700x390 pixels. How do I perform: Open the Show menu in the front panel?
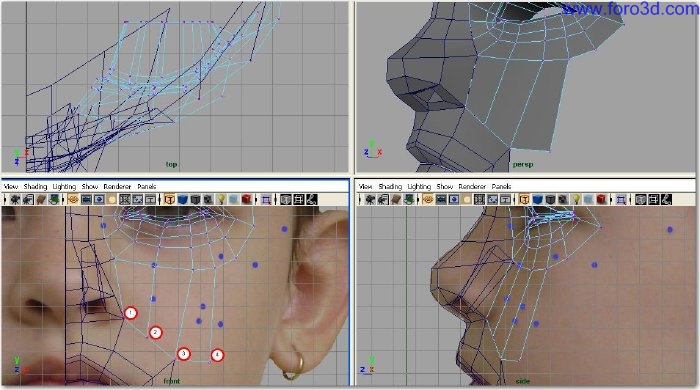tap(90, 187)
